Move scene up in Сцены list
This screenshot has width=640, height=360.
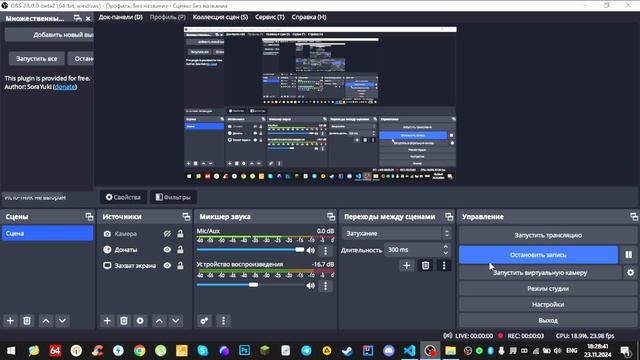pyautogui.click(x=46, y=321)
